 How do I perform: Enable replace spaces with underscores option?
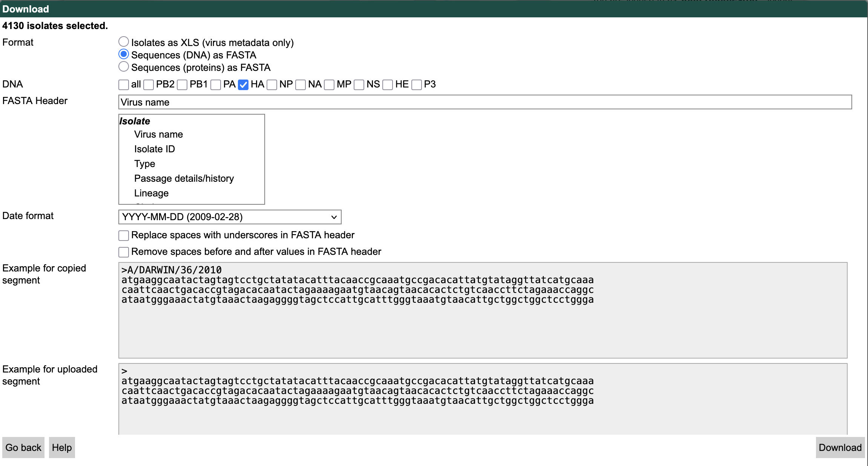(x=123, y=236)
